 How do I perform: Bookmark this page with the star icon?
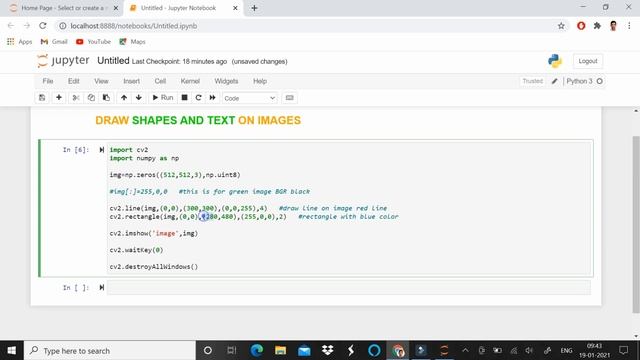point(561,26)
